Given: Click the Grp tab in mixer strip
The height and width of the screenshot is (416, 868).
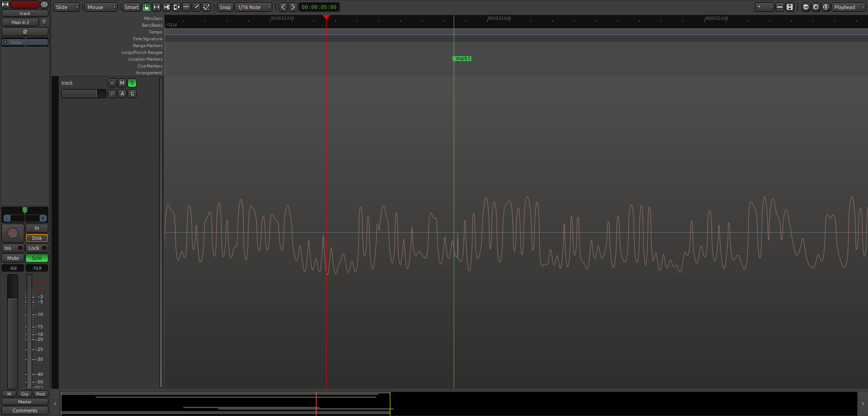Looking at the screenshot, I should point(25,394).
